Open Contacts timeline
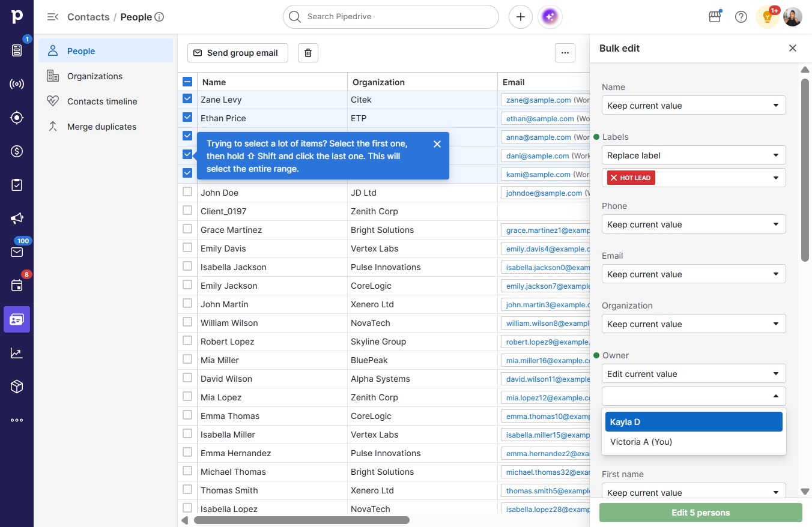Screen dimensions: 812x527 [x=106, y=101]
